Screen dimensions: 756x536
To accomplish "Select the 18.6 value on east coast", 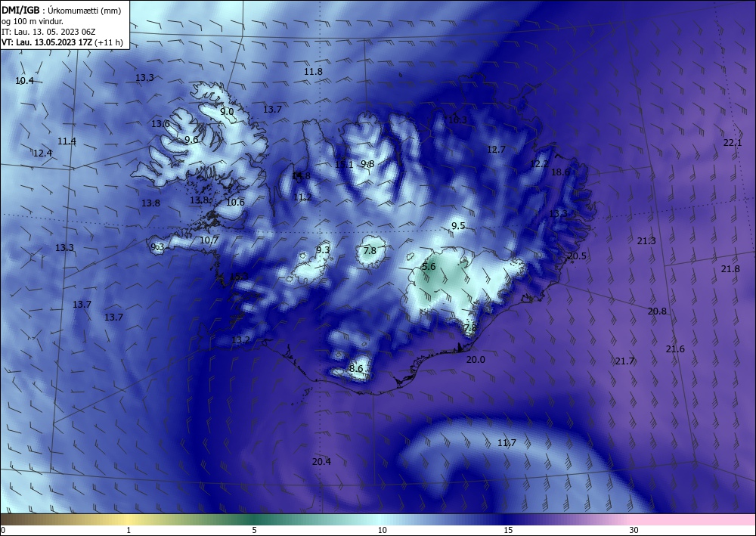I will coord(560,172).
